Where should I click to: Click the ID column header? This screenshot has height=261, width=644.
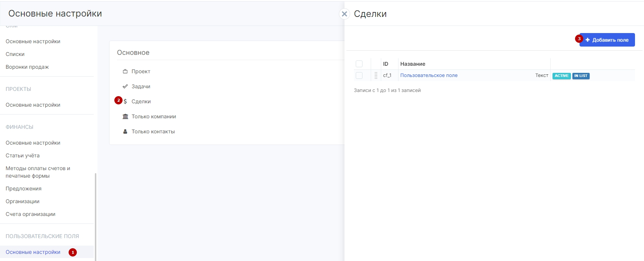pos(385,64)
